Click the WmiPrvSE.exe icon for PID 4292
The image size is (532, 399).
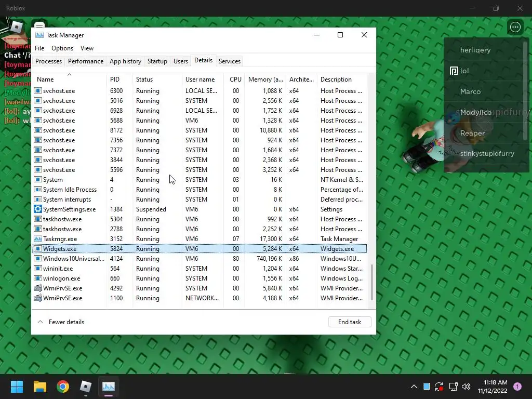pos(37,288)
